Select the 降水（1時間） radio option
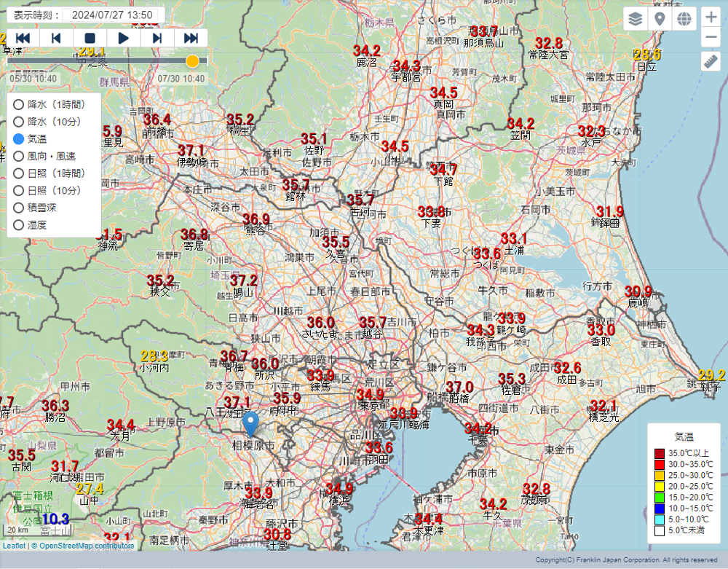This screenshot has height=569, width=728. tap(19, 103)
